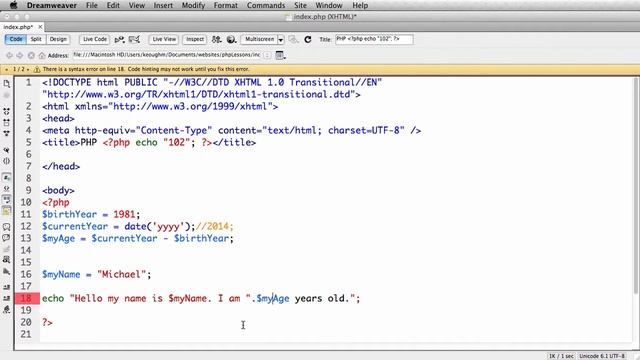640x360 pixels.
Task: Open the Site menu
Action: click(300, 5)
